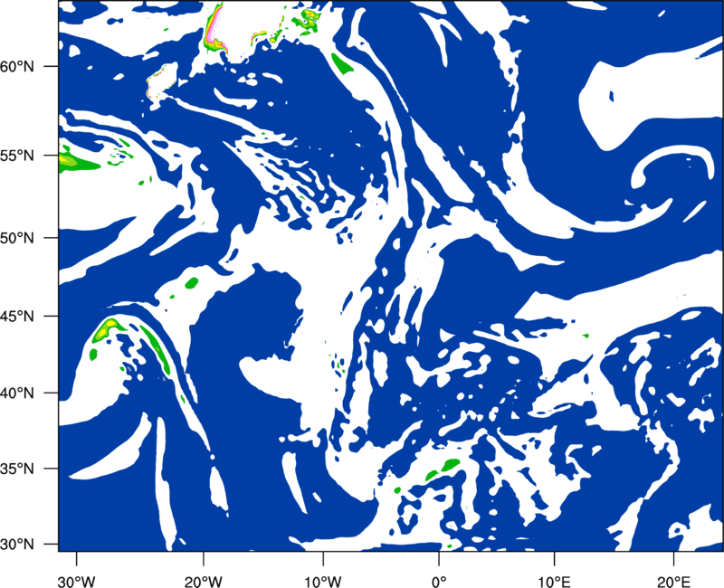Screen dimensions: 724x588
Task: Click the 20°W longitude label
Action: tap(204, 582)
